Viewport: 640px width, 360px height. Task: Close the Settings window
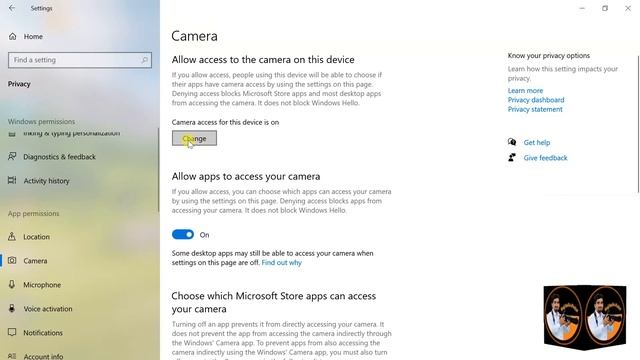coord(628,8)
